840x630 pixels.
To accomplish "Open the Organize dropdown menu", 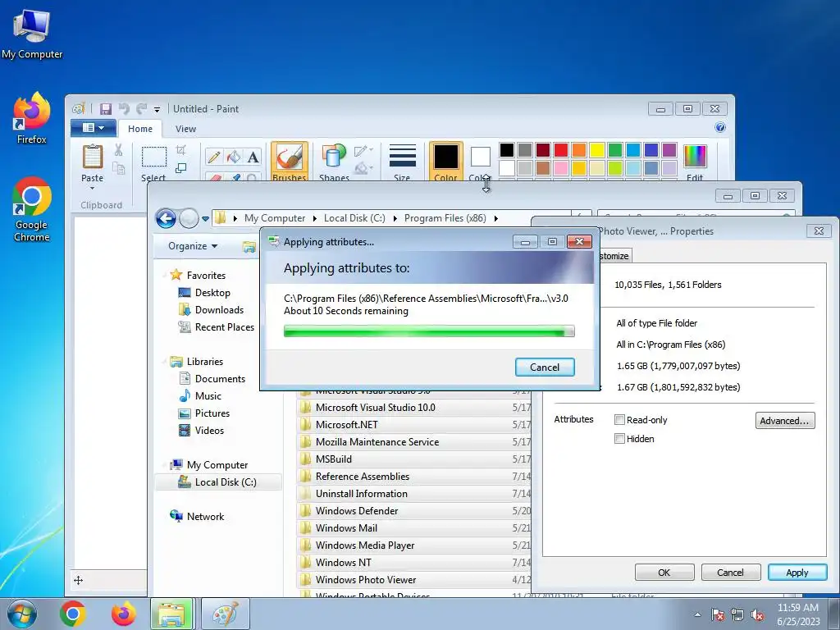I will click(193, 246).
